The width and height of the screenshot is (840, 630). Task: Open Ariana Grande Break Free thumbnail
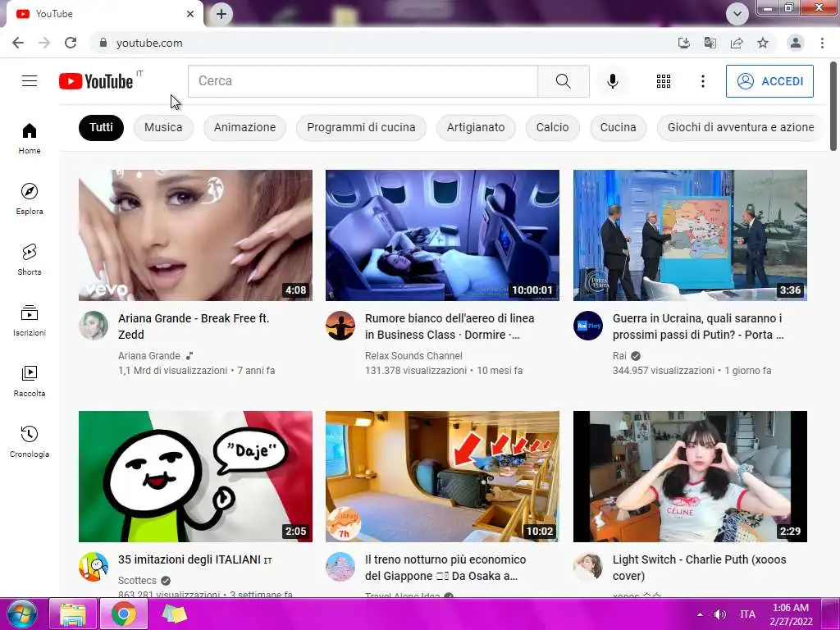(x=195, y=235)
